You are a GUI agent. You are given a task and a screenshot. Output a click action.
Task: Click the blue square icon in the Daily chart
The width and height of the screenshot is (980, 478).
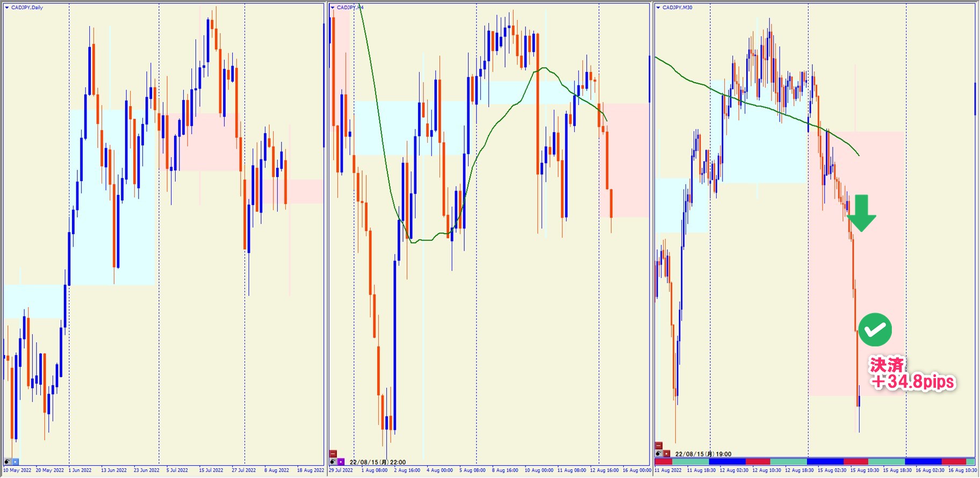(15, 462)
